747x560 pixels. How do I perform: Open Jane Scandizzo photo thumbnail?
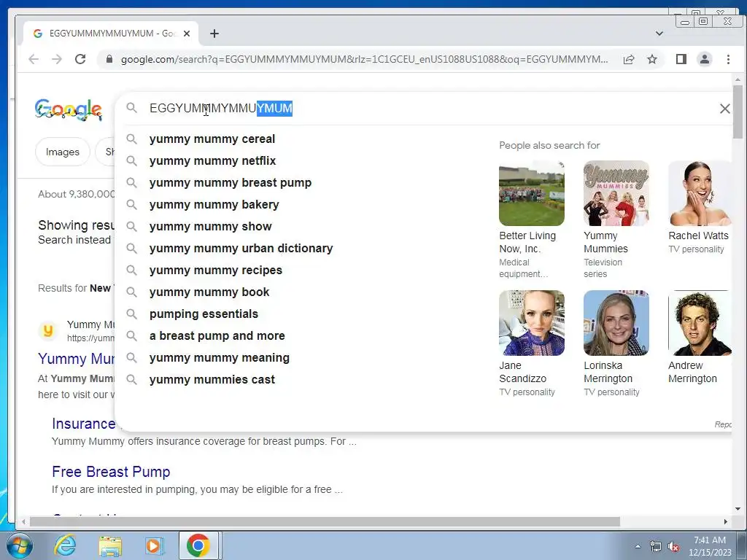tap(532, 323)
